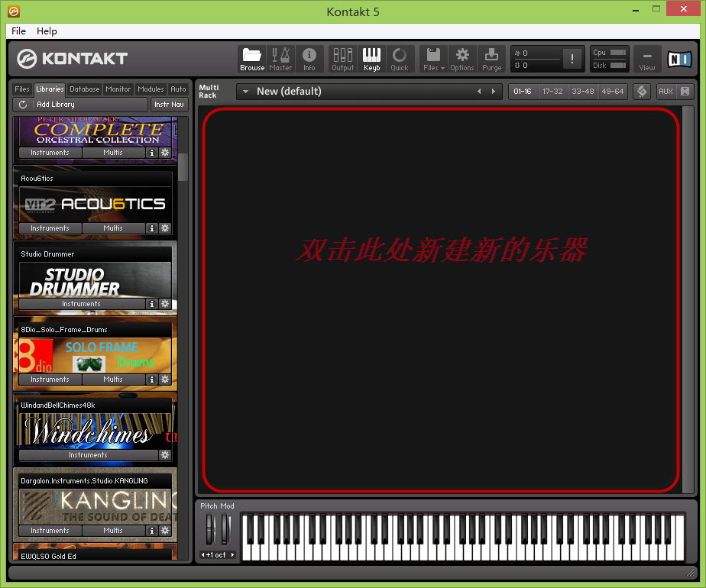Click the Pitch wheel
This screenshot has width=706, height=588.
click(x=210, y=529)
